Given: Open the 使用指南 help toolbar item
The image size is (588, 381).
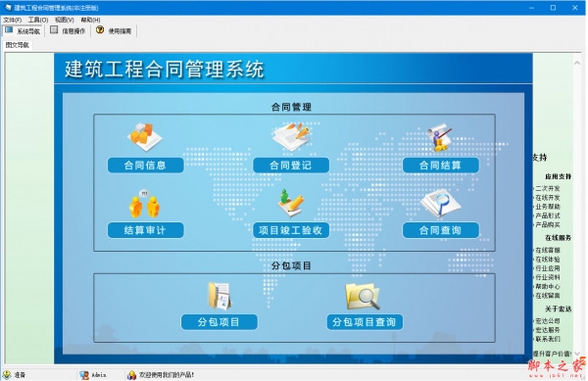Looking at the screenshot, I should pyautogui.click(x=114, y=31).
